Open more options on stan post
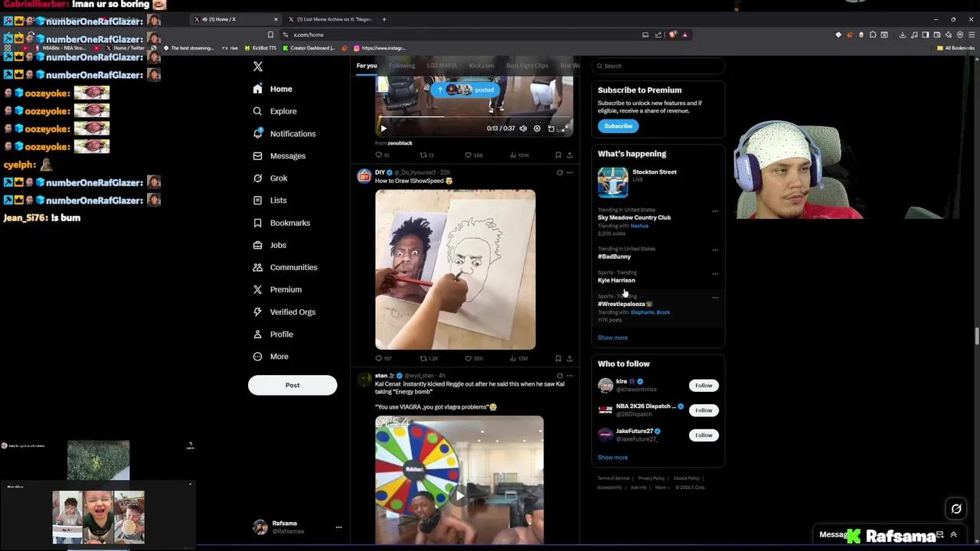 [570, 376]
